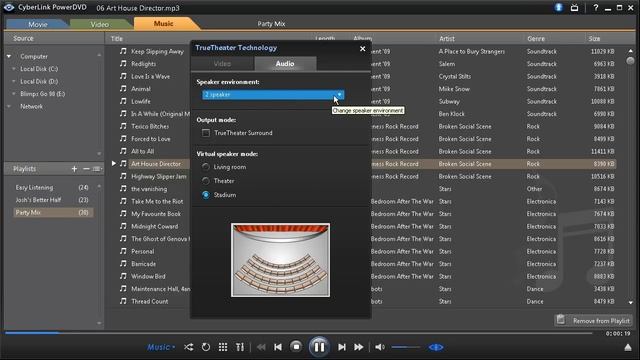Screen dimensions: 640x360
Task: Click note icon beside Thread Count
Action: pos(123,301)
